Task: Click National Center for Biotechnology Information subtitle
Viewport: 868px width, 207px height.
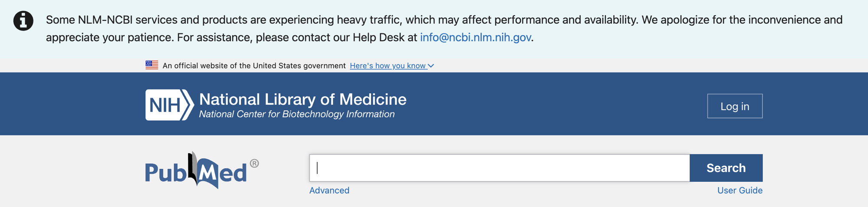Action: (x=297, y=114)
